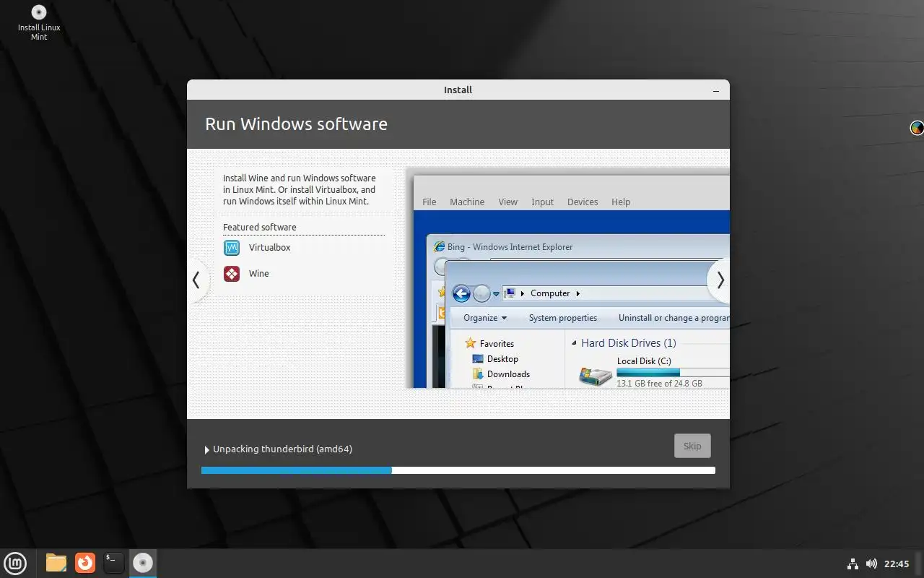Launch Firefox from the panel

(x=85, y=563)
